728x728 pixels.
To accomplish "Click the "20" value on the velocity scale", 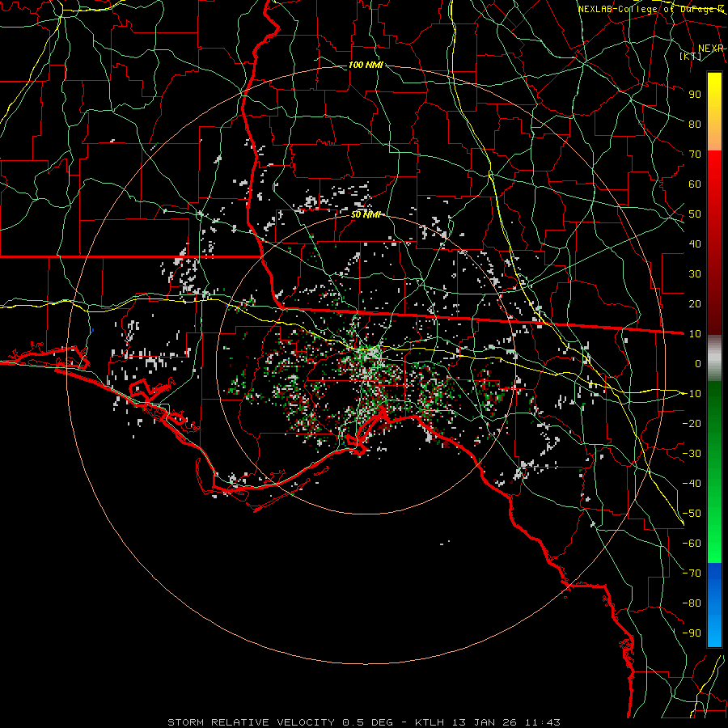I will 695,303.
